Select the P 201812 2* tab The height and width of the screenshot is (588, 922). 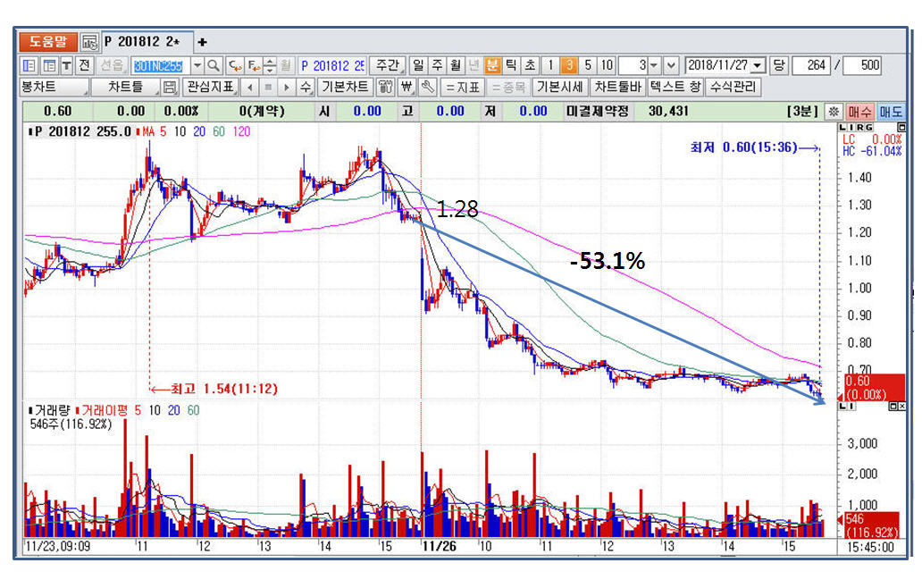click(x=142, y=42)
